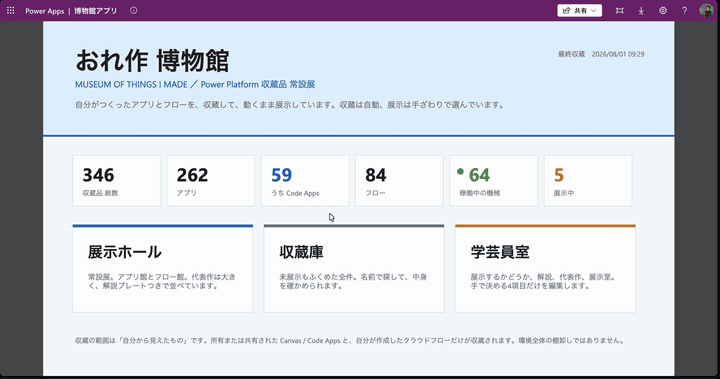This screenshot has height=379, width=720.
Task: Expand the 共有 button dropdown chevron
Action: (x=594, y=10)
